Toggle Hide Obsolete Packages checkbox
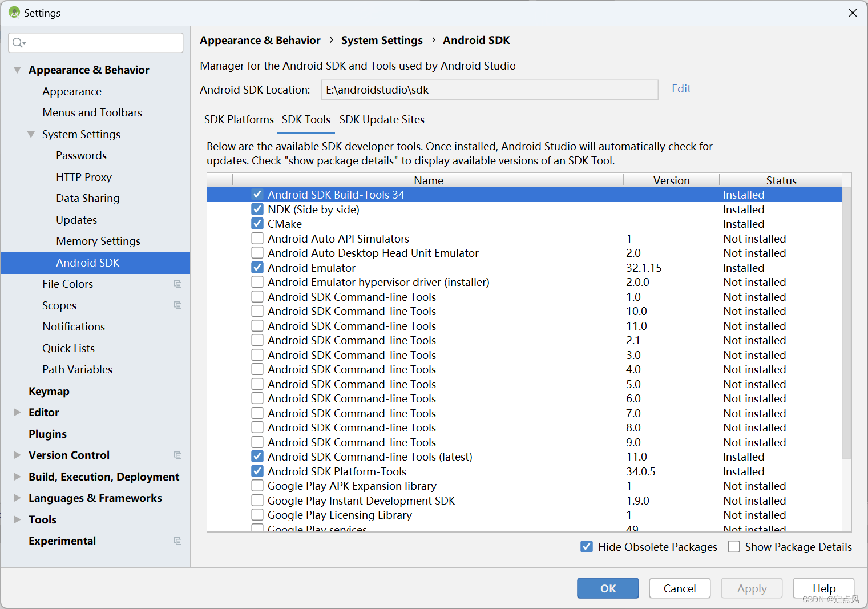Viewport: 868px width, 609px height. (x=587, y=547)
